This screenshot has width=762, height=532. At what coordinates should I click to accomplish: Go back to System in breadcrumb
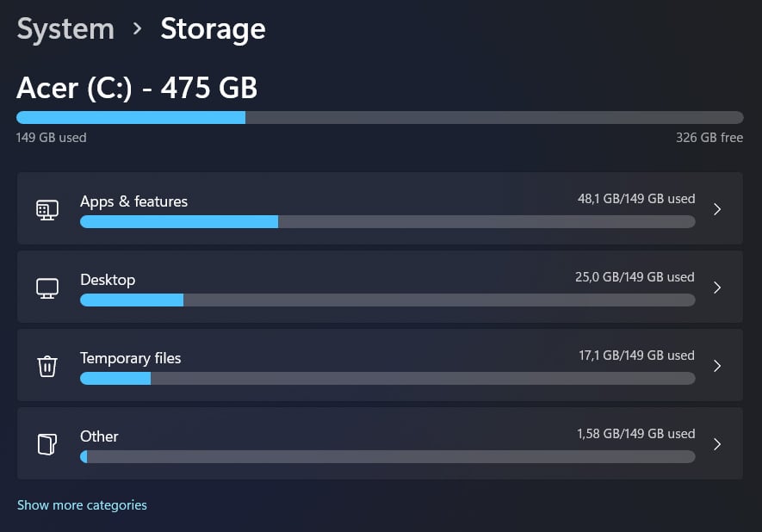pos(65,29)
